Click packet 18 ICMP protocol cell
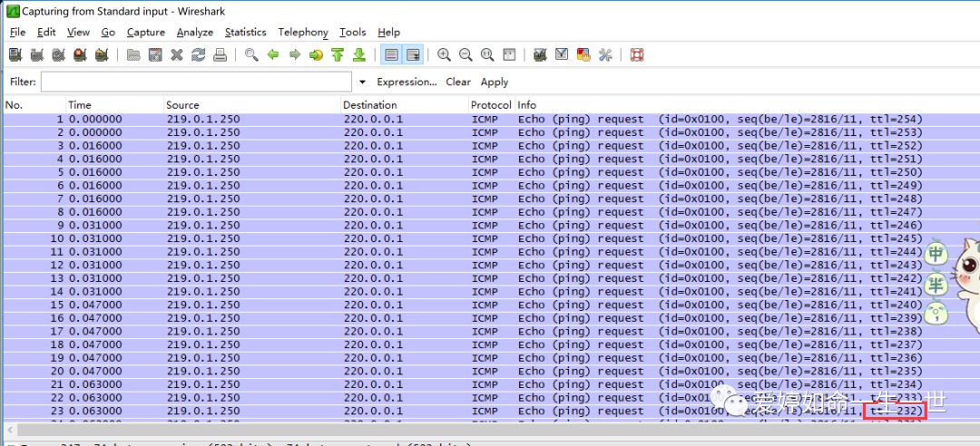This screenshot has width=980, height=446. (x=485, y=344)
